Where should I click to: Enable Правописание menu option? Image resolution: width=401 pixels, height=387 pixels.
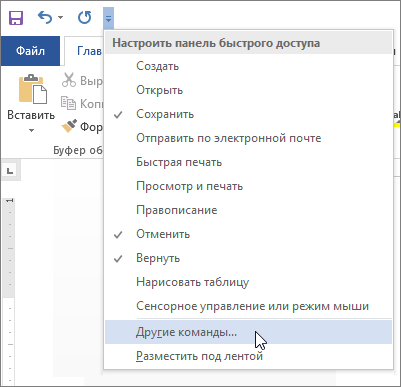point(248,210)
